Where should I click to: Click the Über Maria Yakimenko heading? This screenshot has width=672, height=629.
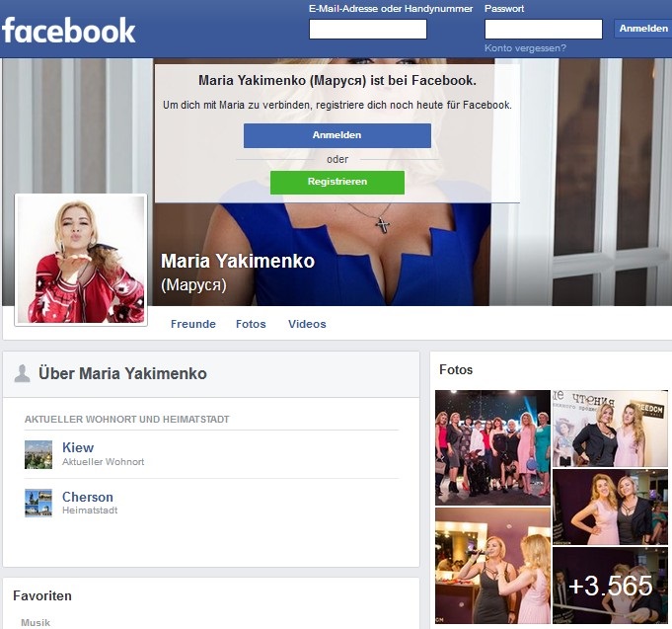point(122,373)
